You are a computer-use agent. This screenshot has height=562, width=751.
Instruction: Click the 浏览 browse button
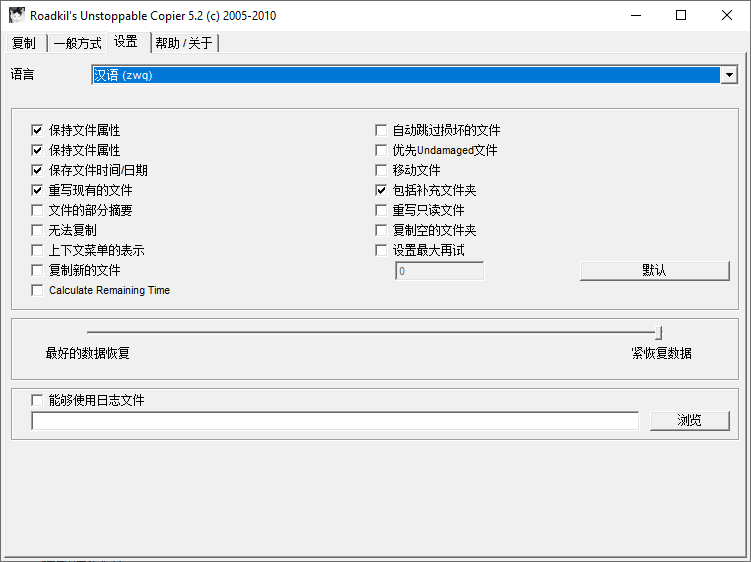690,421
